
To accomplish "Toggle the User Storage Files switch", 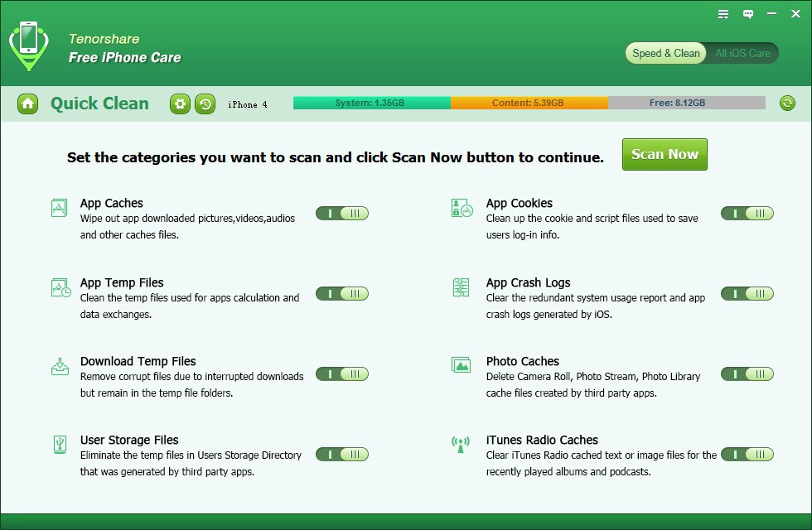I will point(341,455).
